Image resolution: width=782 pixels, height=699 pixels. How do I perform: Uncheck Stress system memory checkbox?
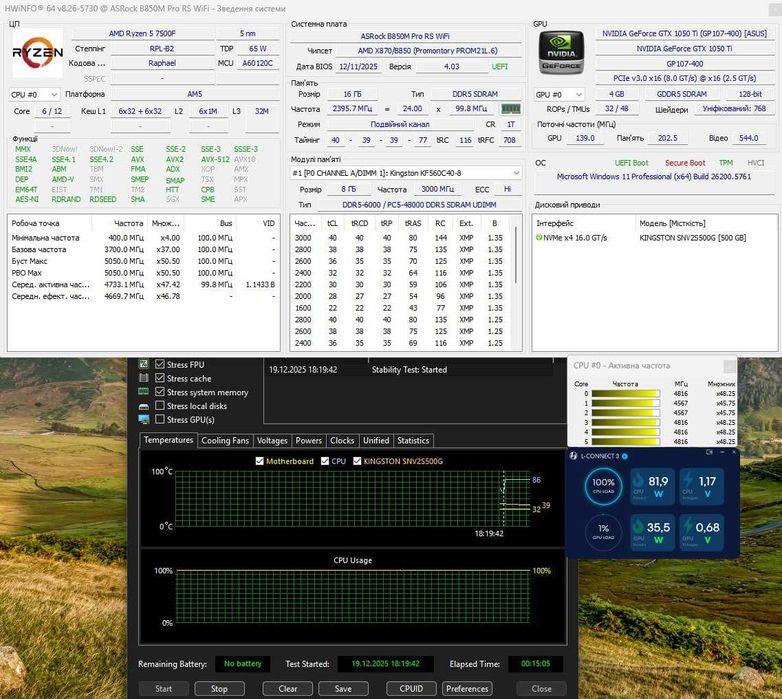(160, 392)
